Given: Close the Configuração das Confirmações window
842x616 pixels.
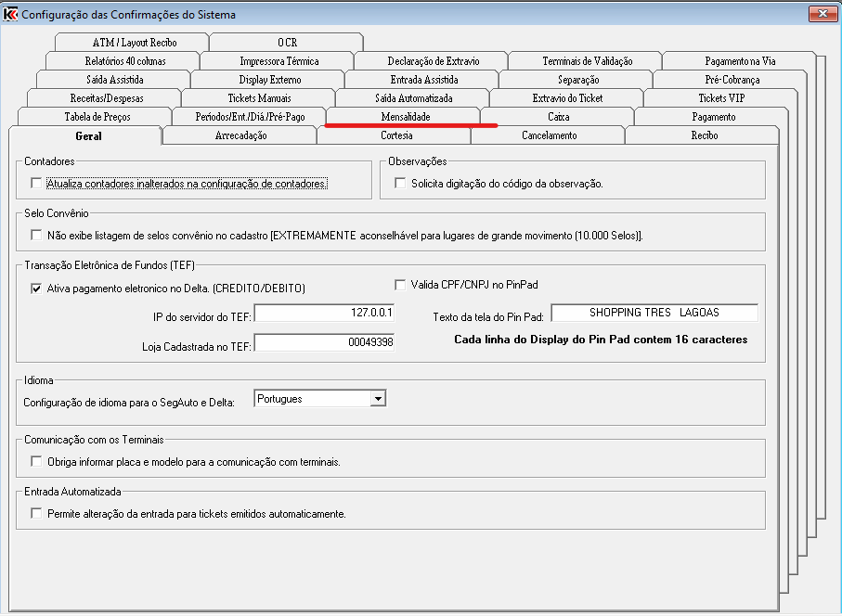Looking at the screenshot, I should (x=820, y=14).
